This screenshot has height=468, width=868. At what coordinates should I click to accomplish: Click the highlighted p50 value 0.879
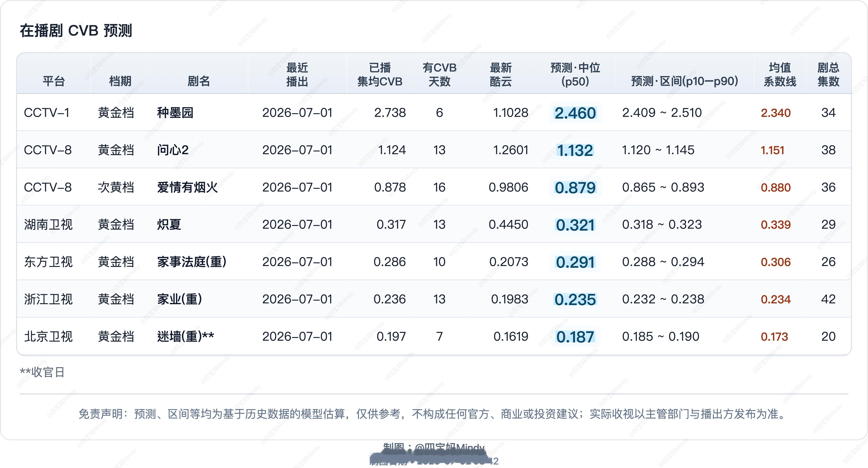point(575,188)
